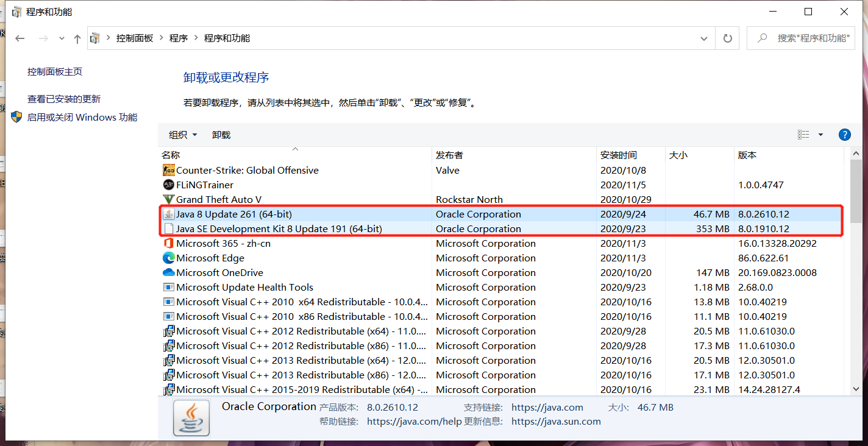The height and width of the screenshot is (446, 868).
Task: Click the FLiNGTrainer program icon
Action: click(x=169, y=185)
